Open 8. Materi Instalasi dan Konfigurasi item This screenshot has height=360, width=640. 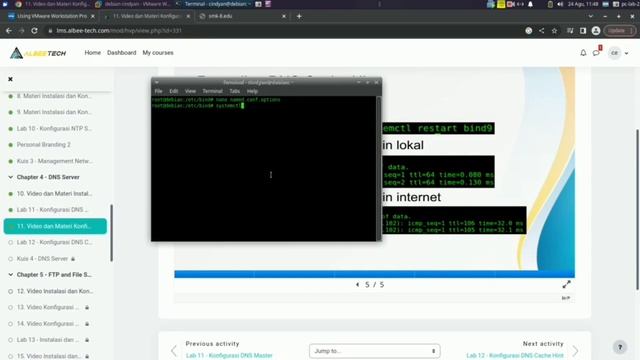(x=54, y=96)
